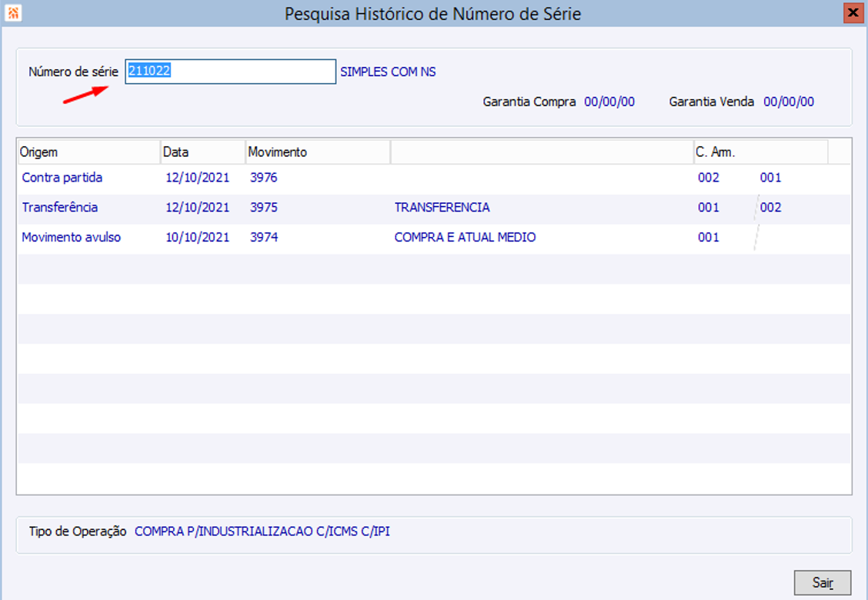Click the 002 destination in Transferência row
This screenshot has width=868, height=600.
click(x=770, y=208)
